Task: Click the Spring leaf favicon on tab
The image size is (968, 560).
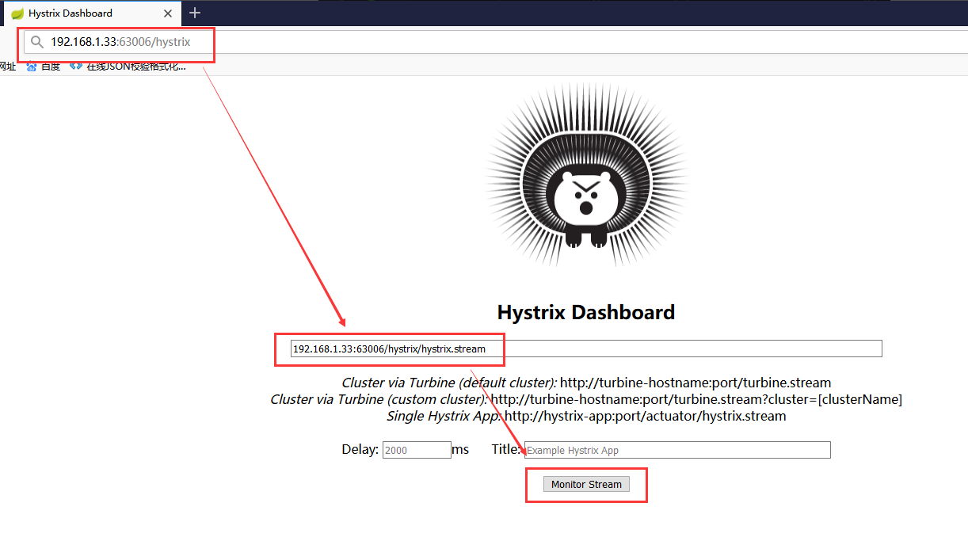Action: pyautogui.click(x=17, y=13)
